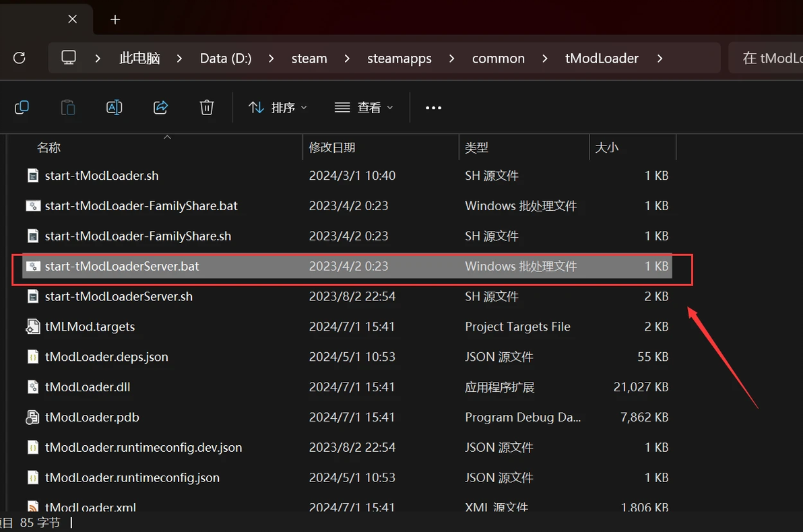Click date 2023/8/2 22:54 of start-tModLoaderServer.sh
803x532 pixels.
352,296
